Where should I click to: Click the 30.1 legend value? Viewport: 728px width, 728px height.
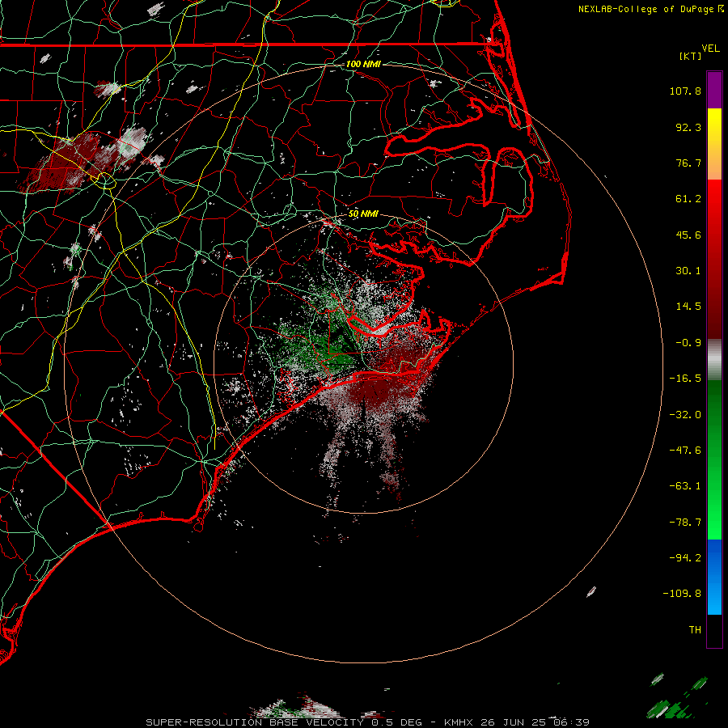coord(688,271)
